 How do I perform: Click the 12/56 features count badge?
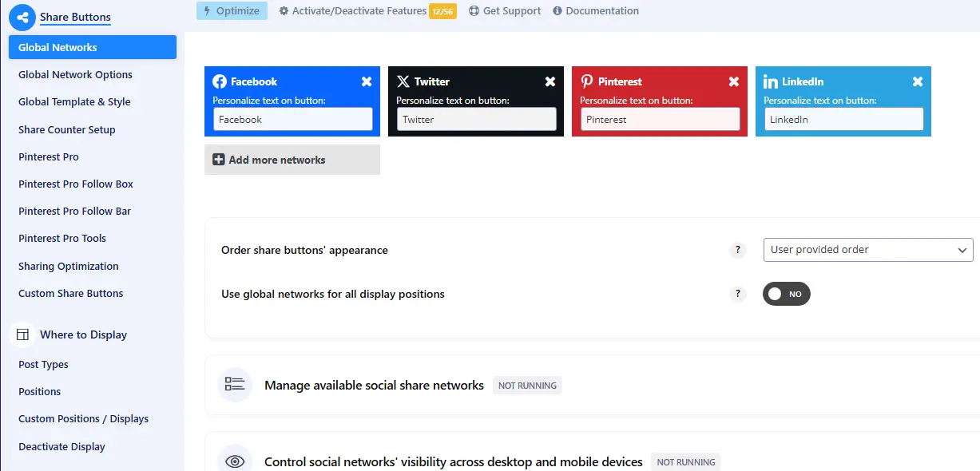[x=442, y=11]
